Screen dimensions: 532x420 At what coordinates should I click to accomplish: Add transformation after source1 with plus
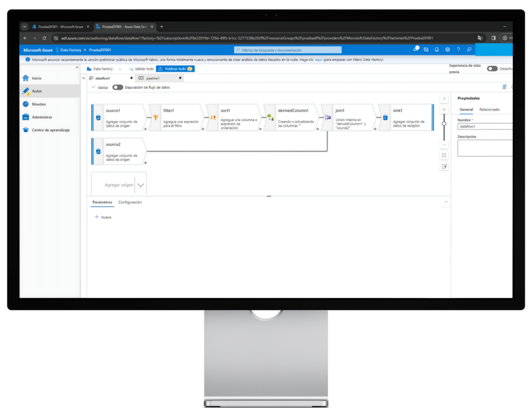pyautogui.click(x=145, y=129)
